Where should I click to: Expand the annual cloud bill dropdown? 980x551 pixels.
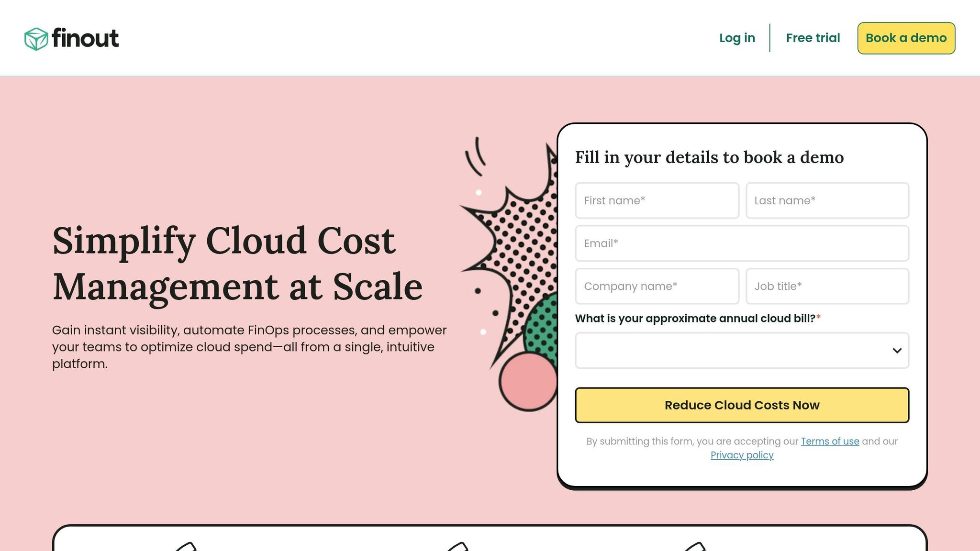point(742,351)
